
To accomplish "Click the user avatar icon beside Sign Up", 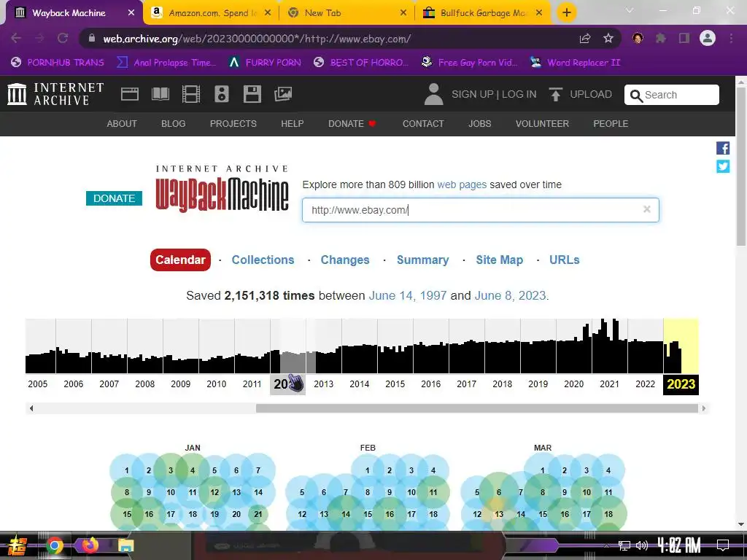I will [x=433, y=94].
